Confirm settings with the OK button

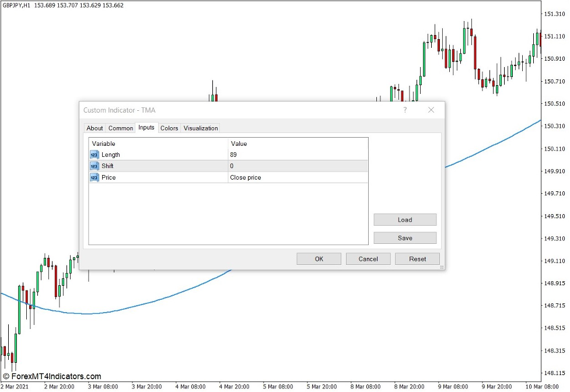point(319,259)
